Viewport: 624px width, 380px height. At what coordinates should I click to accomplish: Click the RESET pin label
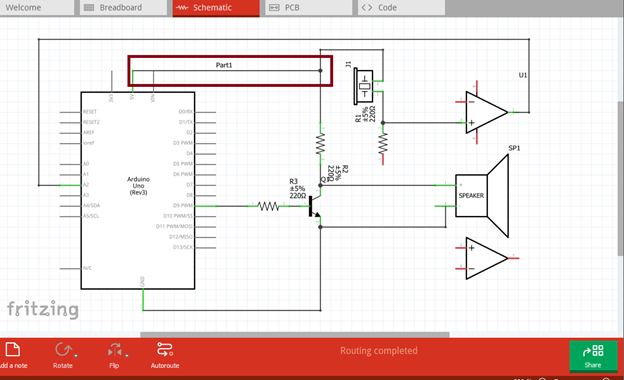point(90,112)
